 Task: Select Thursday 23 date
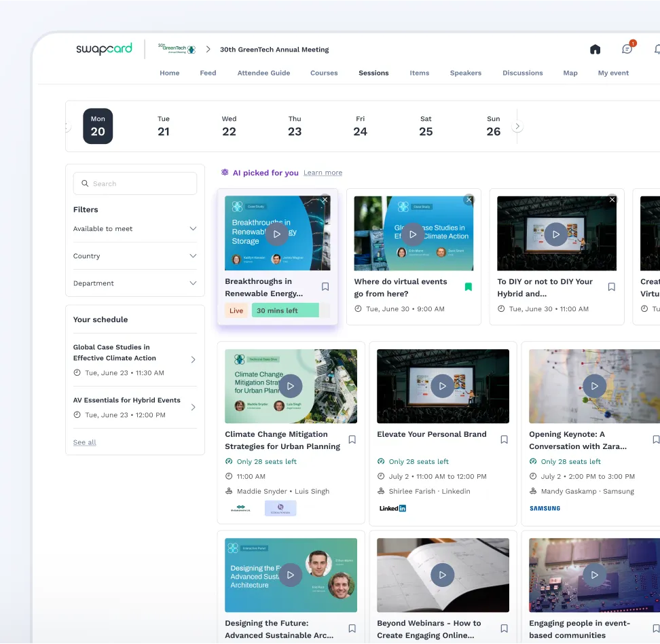pos(295,126)
